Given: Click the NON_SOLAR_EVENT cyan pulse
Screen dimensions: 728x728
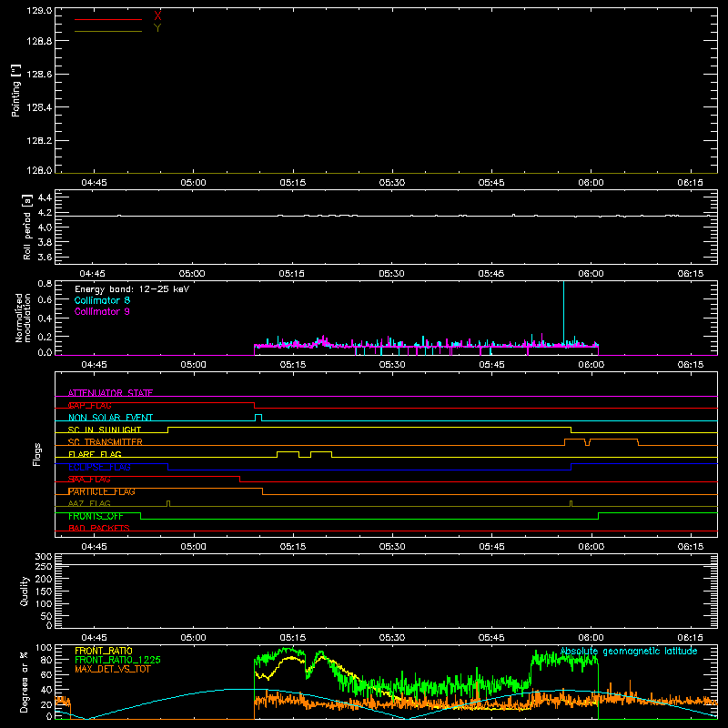Looking at the screenshot, I should (x=258, y=418).
